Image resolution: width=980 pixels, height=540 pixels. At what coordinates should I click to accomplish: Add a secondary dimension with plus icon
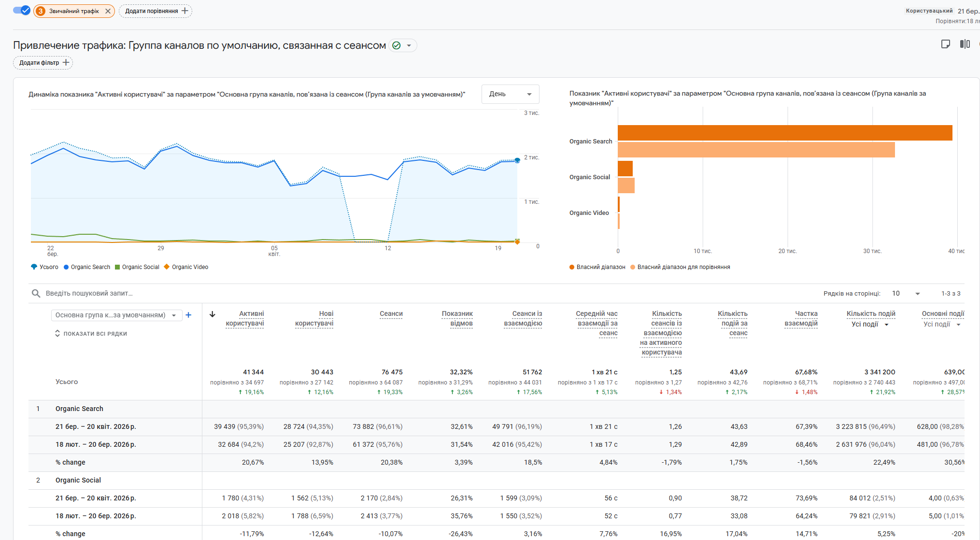pyautogui.click(x=188, y=315)
